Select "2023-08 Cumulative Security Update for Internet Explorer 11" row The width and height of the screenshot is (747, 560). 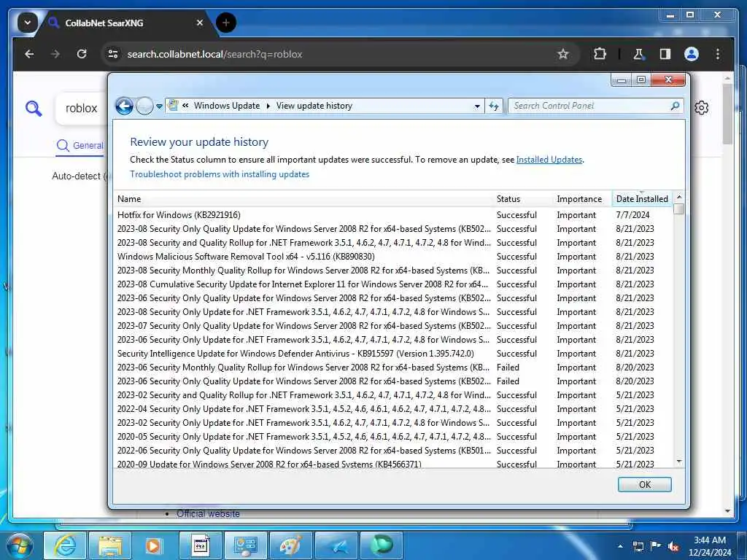point(393,284)
